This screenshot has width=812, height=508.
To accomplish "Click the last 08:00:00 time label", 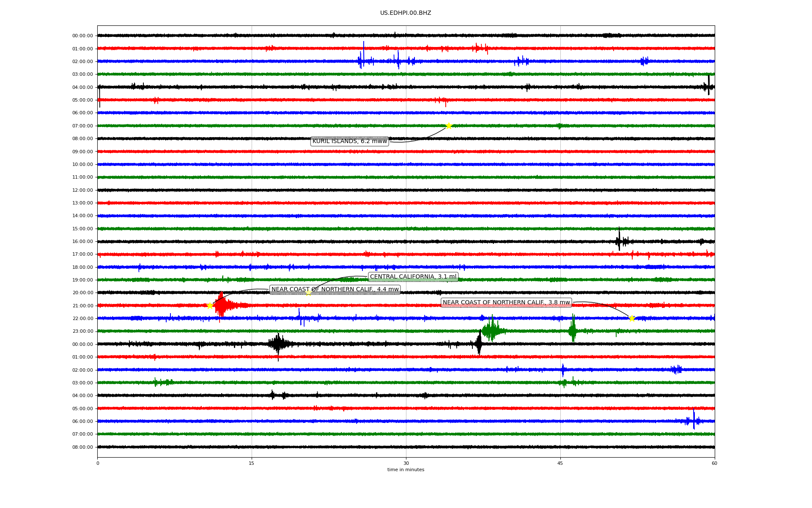I will [x=82, y=447].
